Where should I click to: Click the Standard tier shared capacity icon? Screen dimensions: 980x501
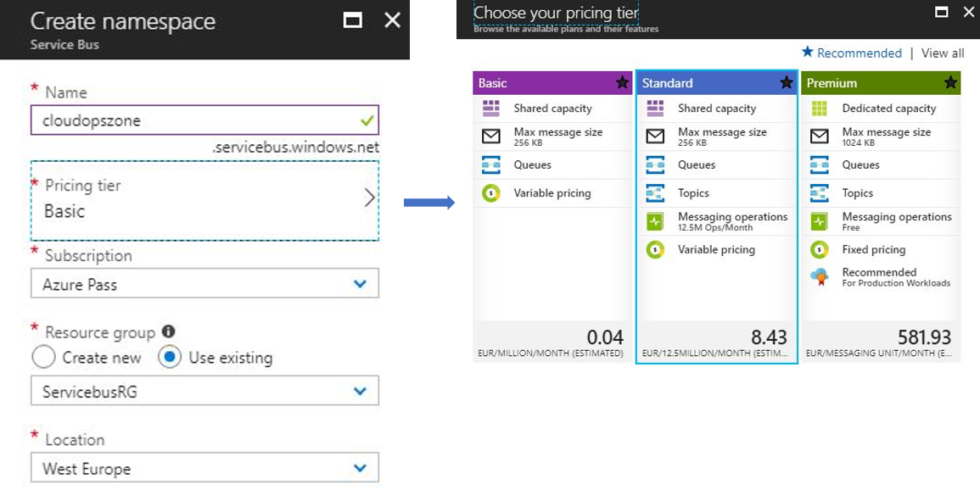[655, 109]
